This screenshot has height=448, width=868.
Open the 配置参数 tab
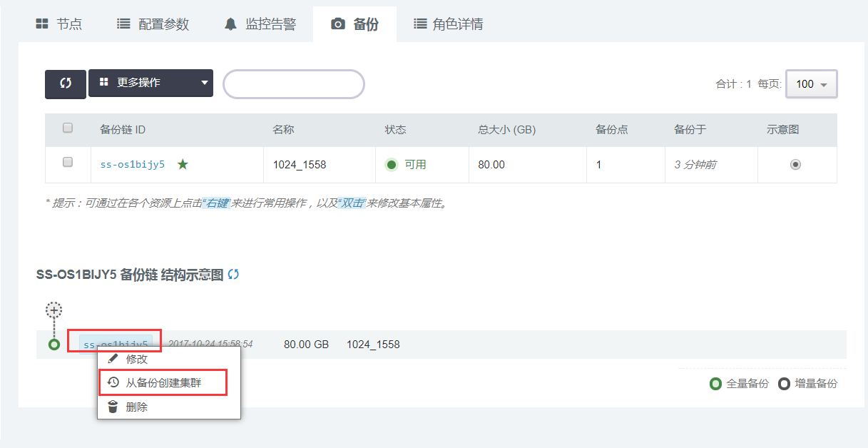153,24
